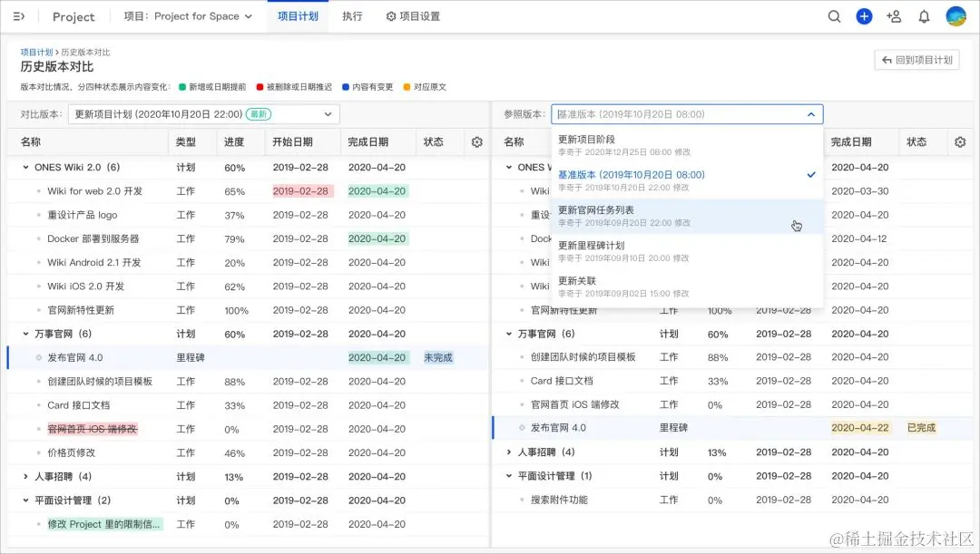Collapse the sidebar menu icon
Viewport: 980px width, 554px height.
point(19,16)
